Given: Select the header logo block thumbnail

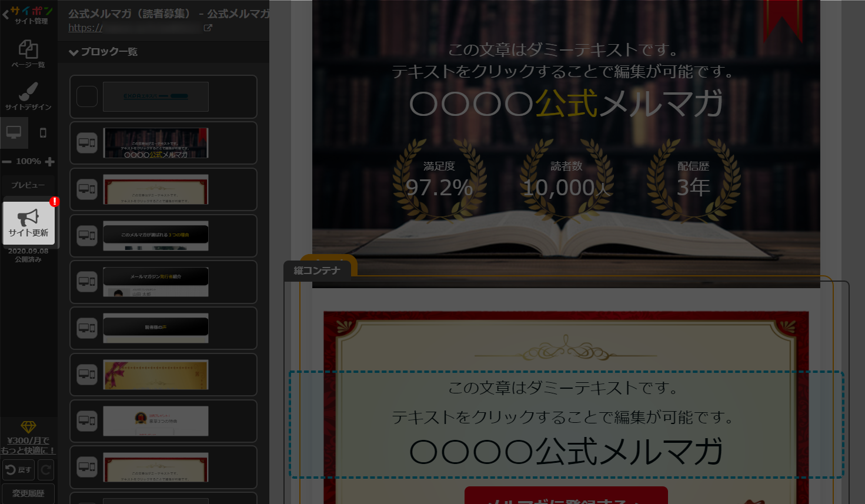Looking at the screenshot, I should [156, 96].
